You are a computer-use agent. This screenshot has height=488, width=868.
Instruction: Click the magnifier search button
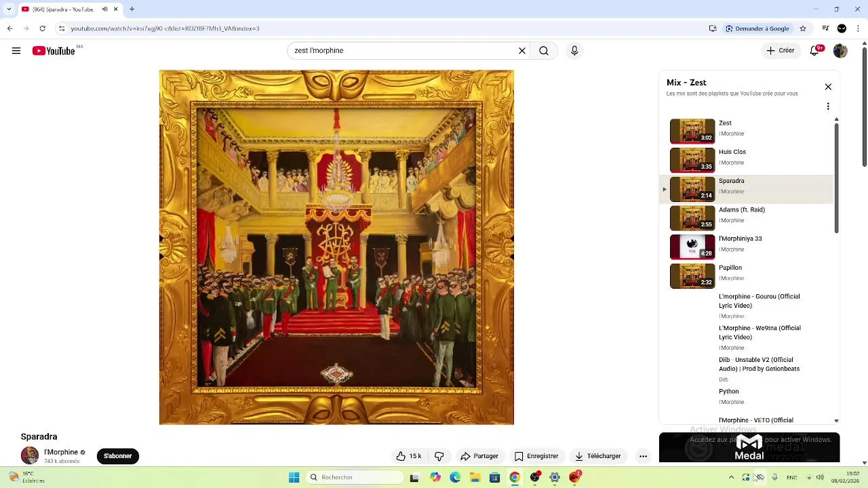pyautogui.click(x=544, y=51)
